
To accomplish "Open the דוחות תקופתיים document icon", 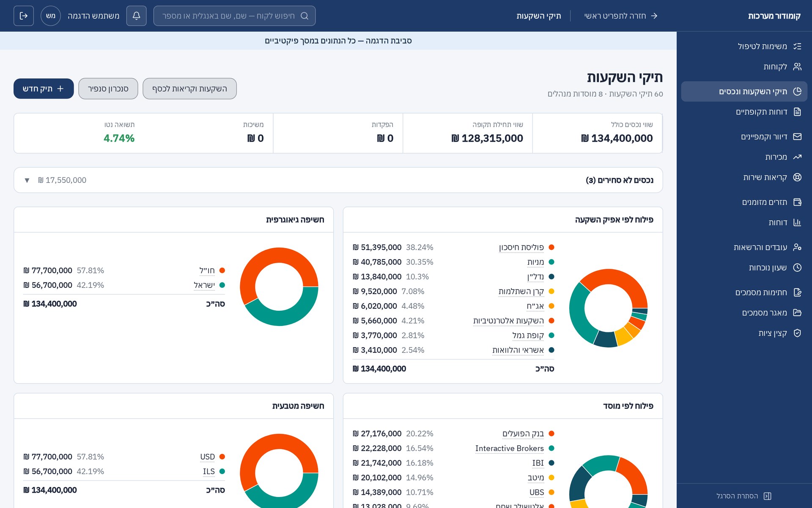I will pyautogui.click(x=797, y=112).
